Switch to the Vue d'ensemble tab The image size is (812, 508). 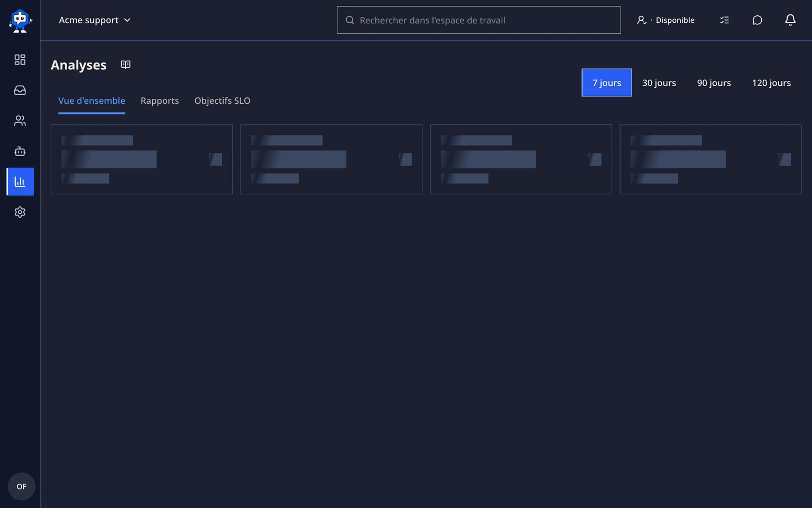point(91,101)
